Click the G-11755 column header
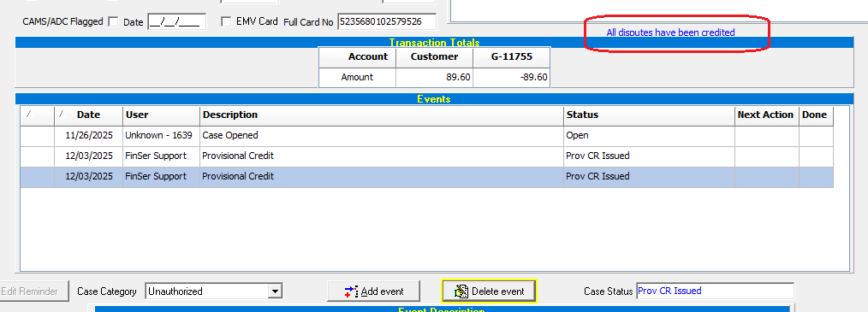 512,57
